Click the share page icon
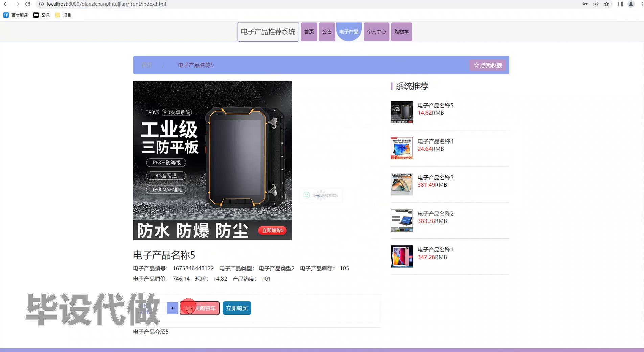This screenshot has width=644, height=352. pos(596,4)
